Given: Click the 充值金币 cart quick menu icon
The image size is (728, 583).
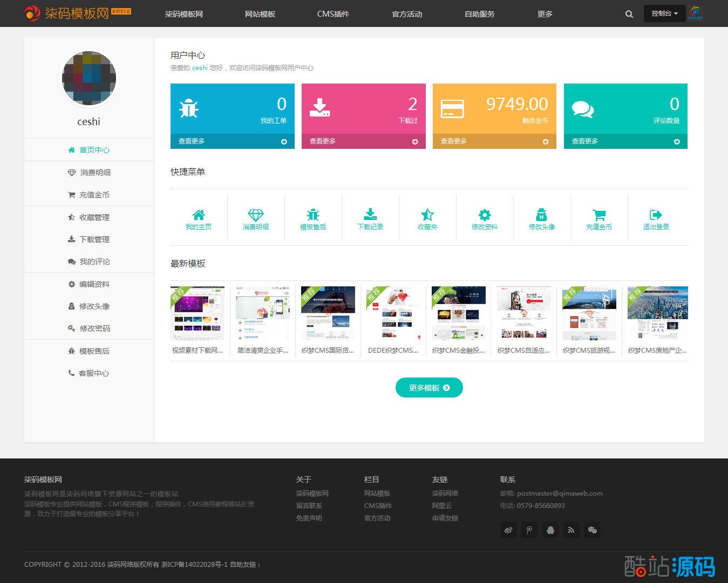Looking at the screenshot, I should tap(599, 215).
